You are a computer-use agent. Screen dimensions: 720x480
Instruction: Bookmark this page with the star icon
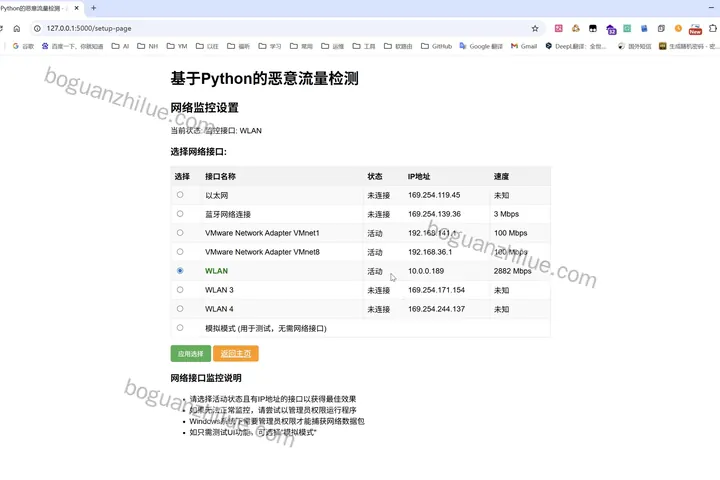tap(535, 28)
